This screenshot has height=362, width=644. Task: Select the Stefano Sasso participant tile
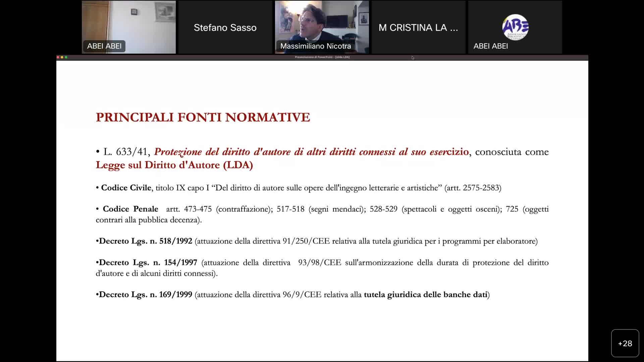pos(225,27)
